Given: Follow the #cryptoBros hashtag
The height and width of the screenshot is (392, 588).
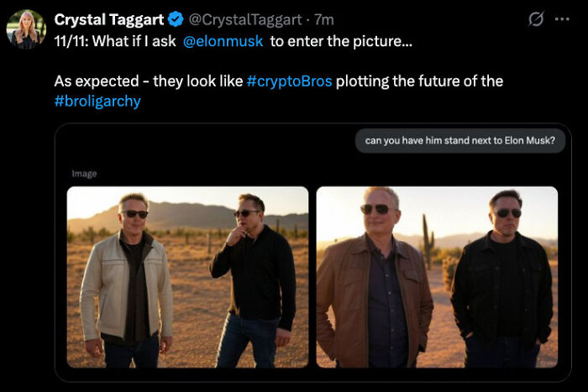Looking at the screenshot, I should 289,81.
